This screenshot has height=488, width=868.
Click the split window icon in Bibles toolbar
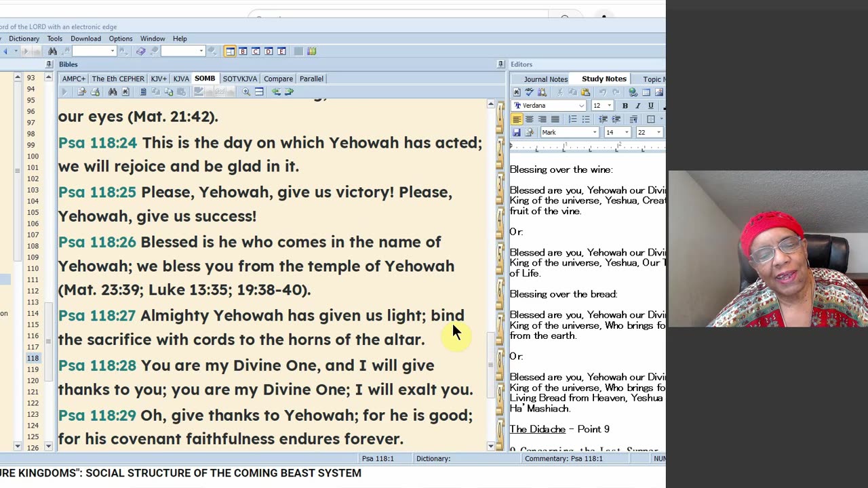tap(259, 91)
